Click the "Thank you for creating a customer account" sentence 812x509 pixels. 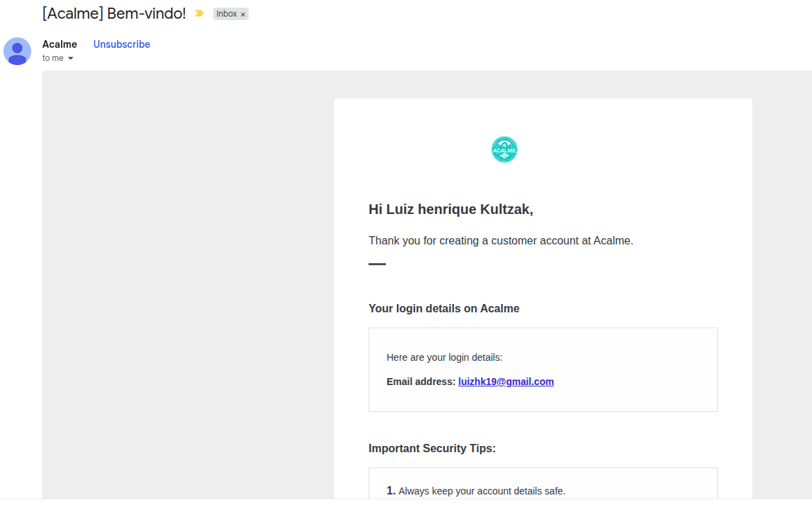coord(501,241)
